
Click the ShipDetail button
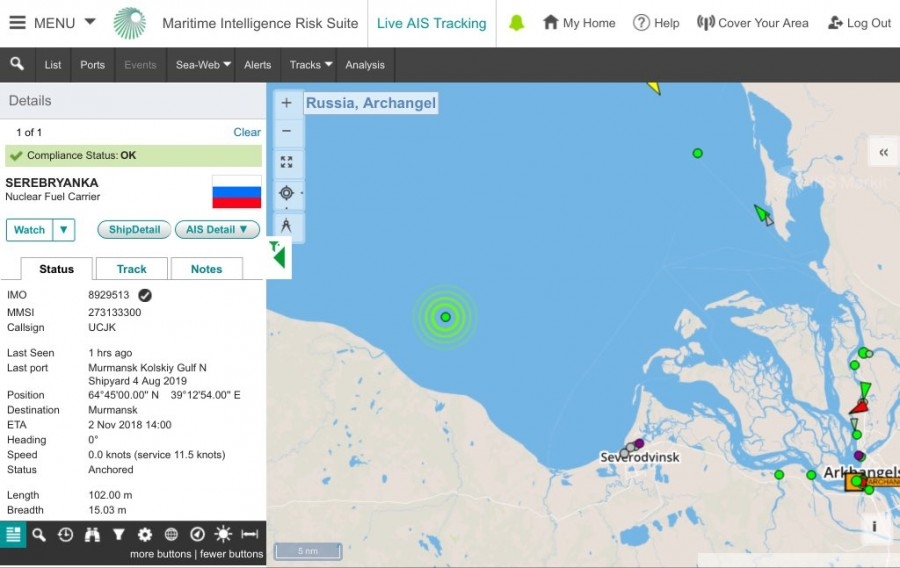[134, 230]
